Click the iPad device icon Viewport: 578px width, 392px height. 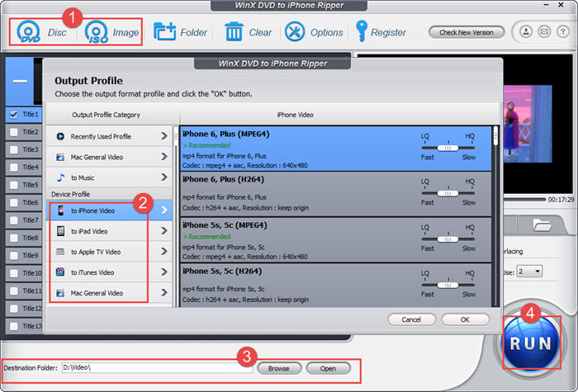[x=60, y=231]
